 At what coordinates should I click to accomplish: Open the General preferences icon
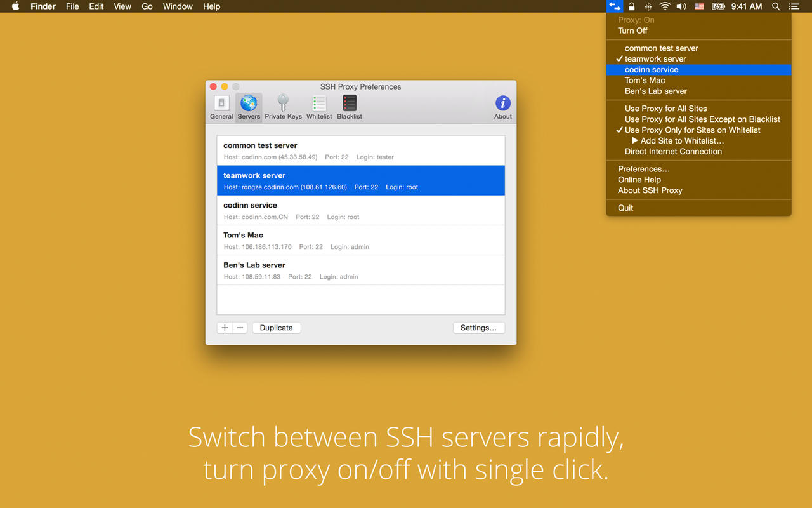coord(221,106)
